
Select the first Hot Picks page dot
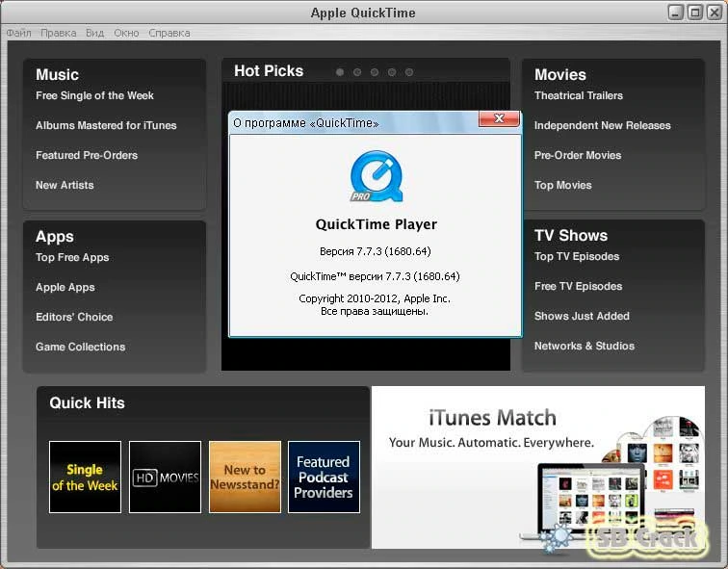tap(340, 72)
